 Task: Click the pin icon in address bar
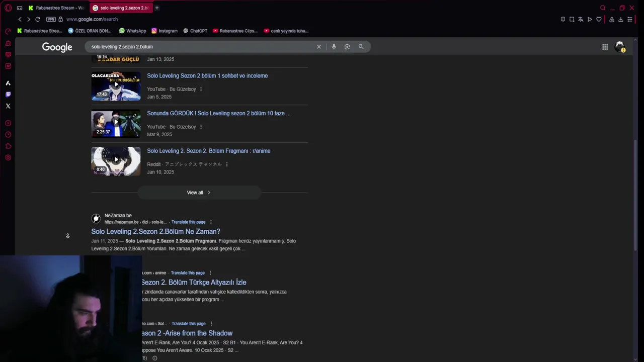coord(563,19)
